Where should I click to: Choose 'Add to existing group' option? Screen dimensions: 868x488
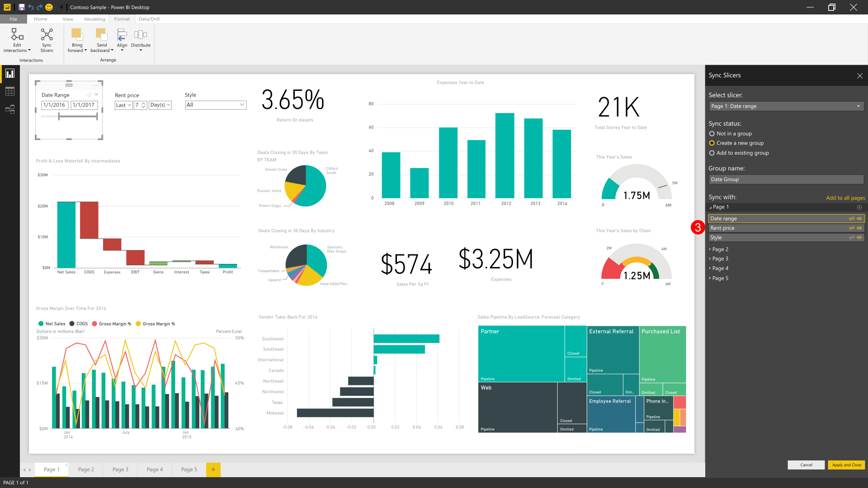pyautogui.click(x=712, y=153)
